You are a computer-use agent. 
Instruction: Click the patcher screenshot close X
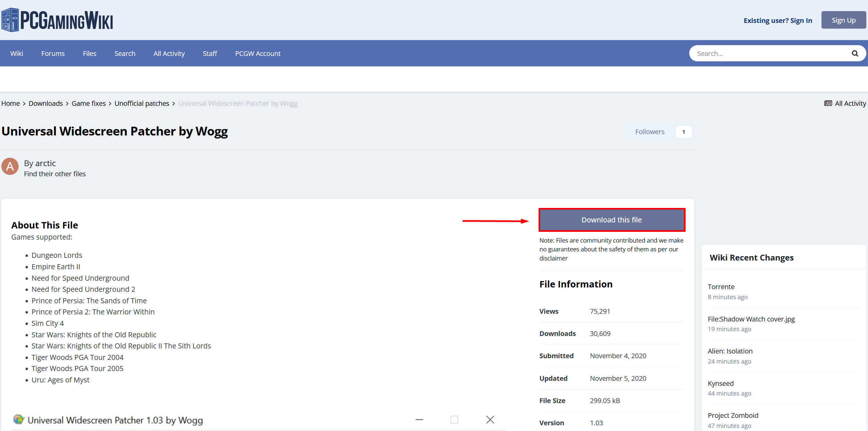click(x=490, y=420)
